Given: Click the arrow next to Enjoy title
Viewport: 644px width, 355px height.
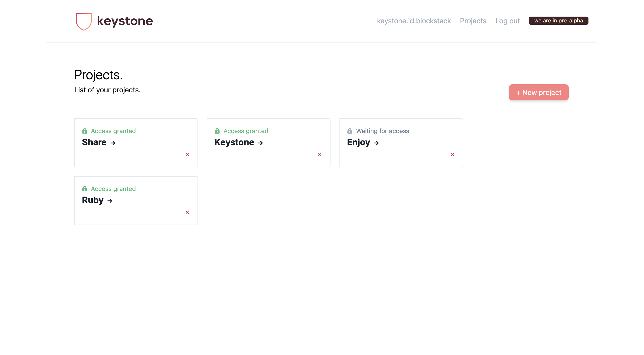Looking at the screenshot, I should 376,143.
